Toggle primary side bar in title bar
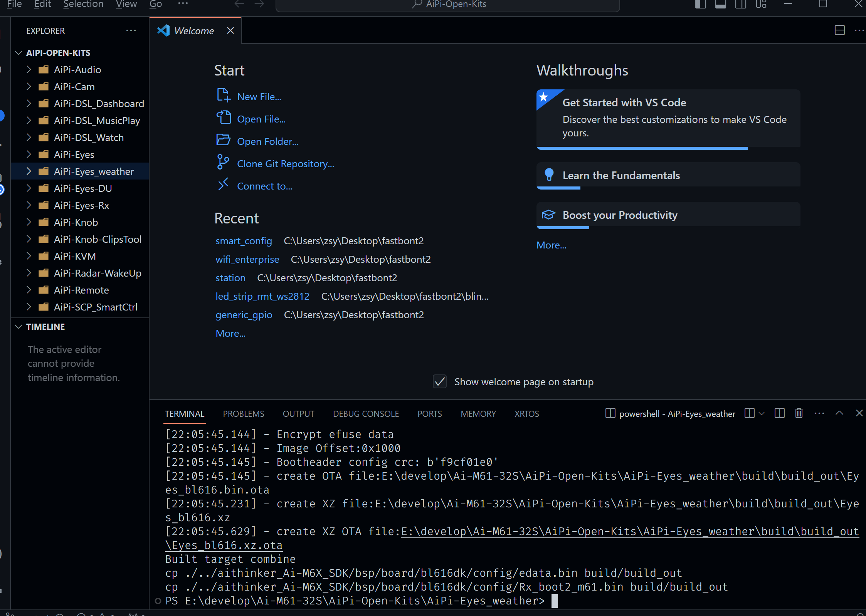The image size is (866, 616). (700, 4)
